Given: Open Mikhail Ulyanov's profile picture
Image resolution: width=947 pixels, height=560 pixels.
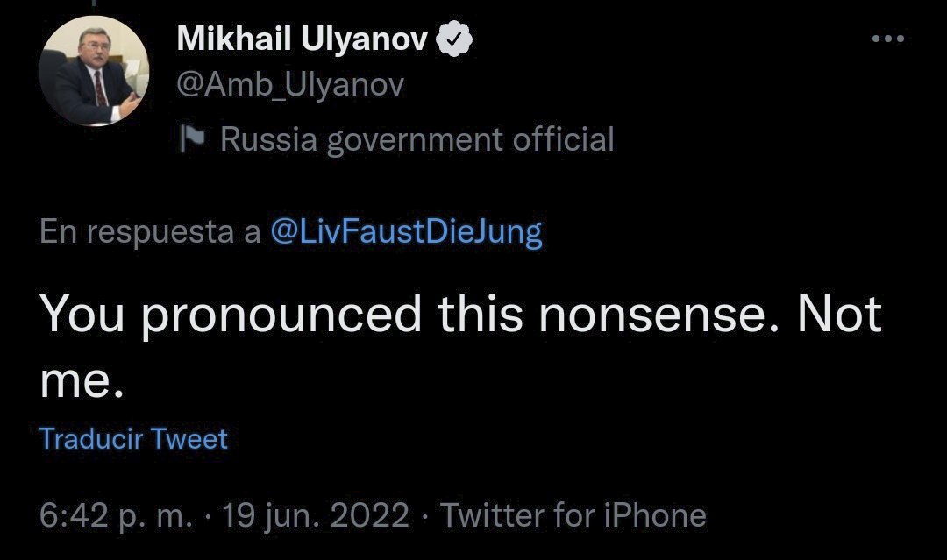Looking at the screenshot, I should pyautogui.click(x=94, y=71).
